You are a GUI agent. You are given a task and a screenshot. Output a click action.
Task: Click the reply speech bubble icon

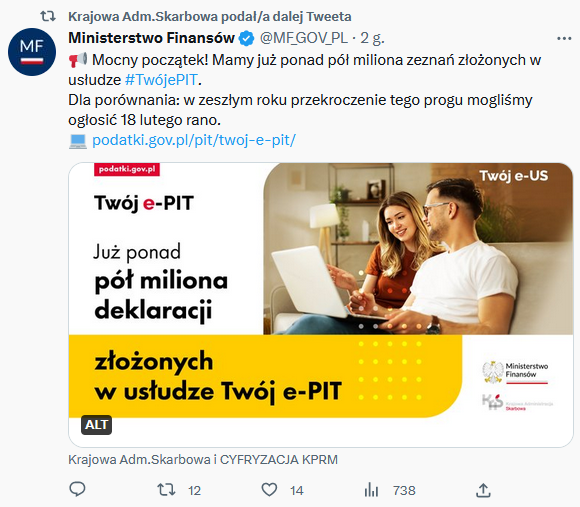coord(77,490)
